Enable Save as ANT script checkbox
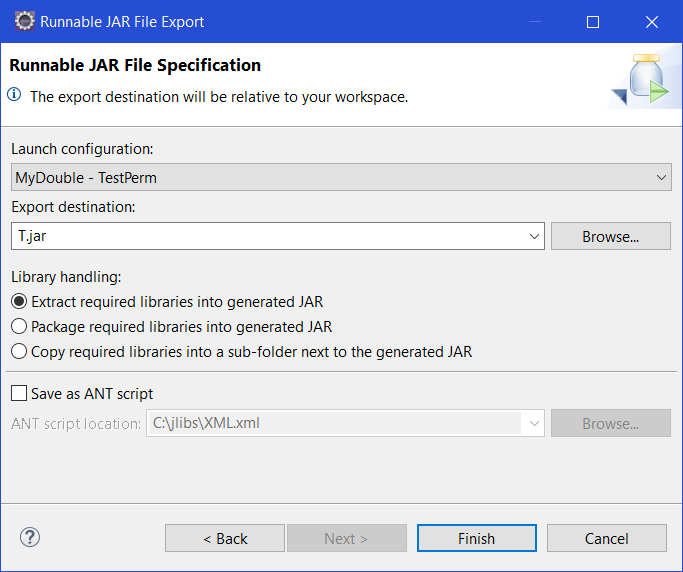The height and width of the screenshot is (572, 683). click(x=19, y=393)
